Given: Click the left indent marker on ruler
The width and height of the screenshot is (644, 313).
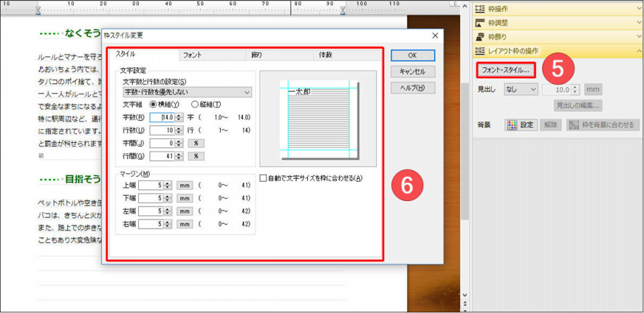Looking at the screenshot, I should (38, 10).
